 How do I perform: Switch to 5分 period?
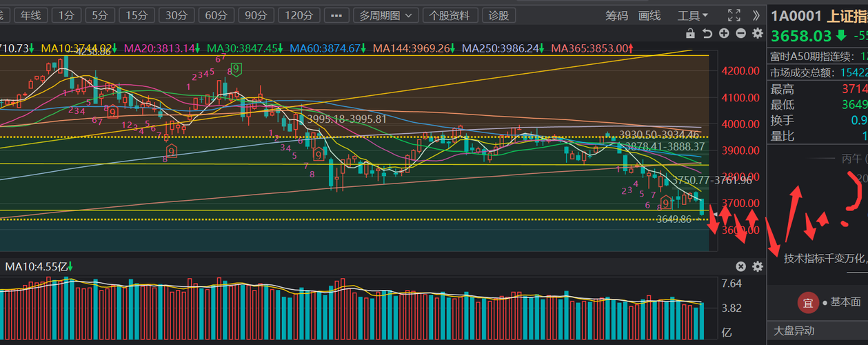click(100, 15)
